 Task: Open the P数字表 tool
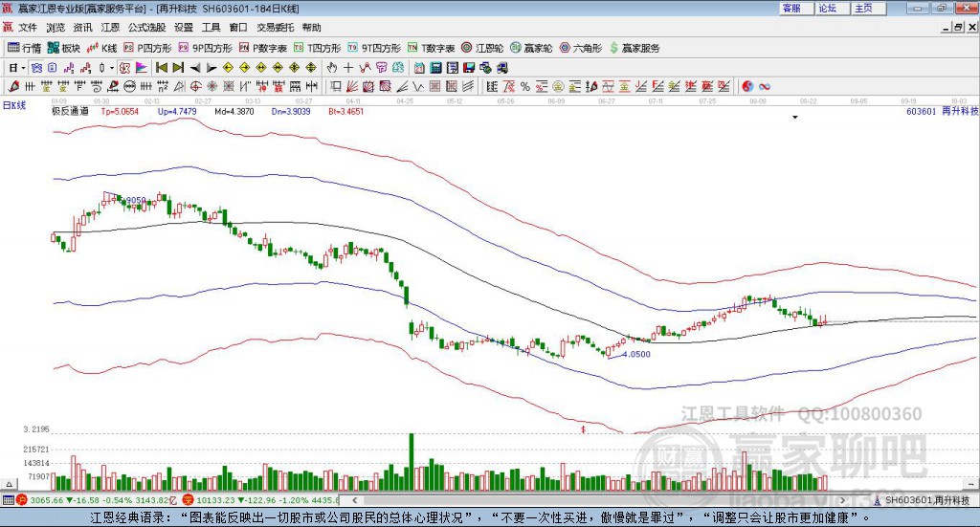pyautogui.click(x=263, y=48)
